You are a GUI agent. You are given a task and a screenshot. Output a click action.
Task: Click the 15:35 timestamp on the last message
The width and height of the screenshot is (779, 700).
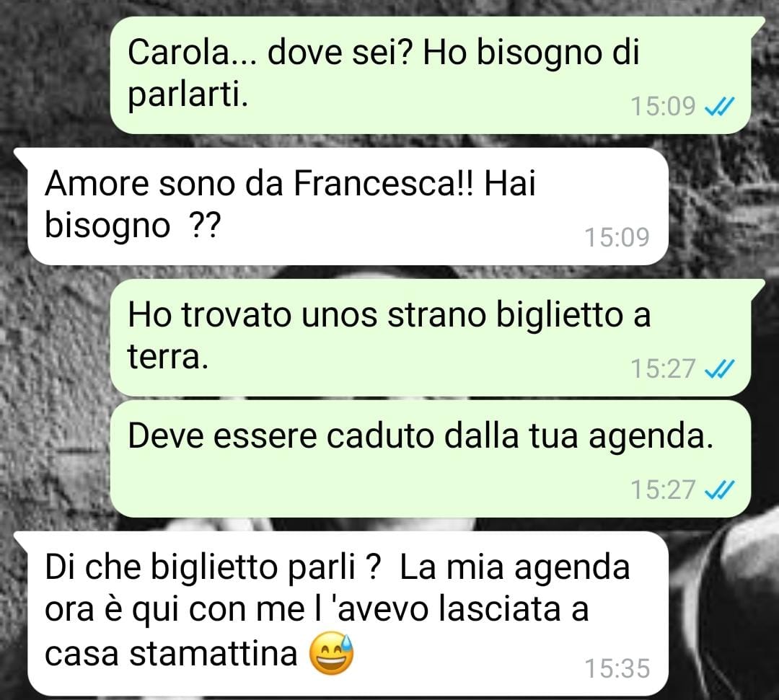(x=617, y=669)
